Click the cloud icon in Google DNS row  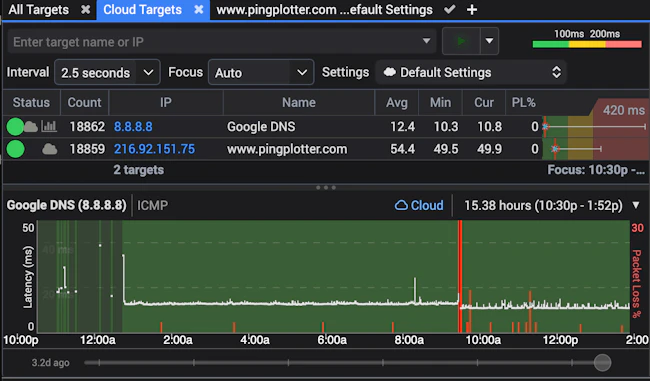(x=30, y=126)
